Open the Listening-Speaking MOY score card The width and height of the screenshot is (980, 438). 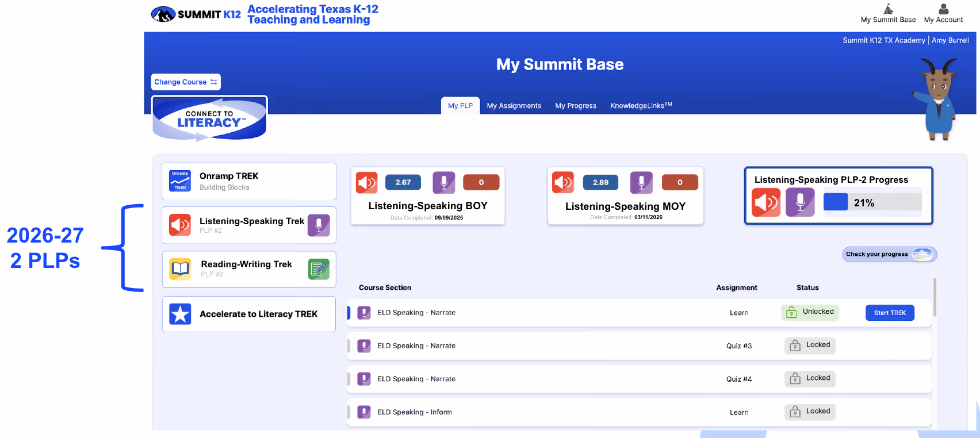click(626, 195)
